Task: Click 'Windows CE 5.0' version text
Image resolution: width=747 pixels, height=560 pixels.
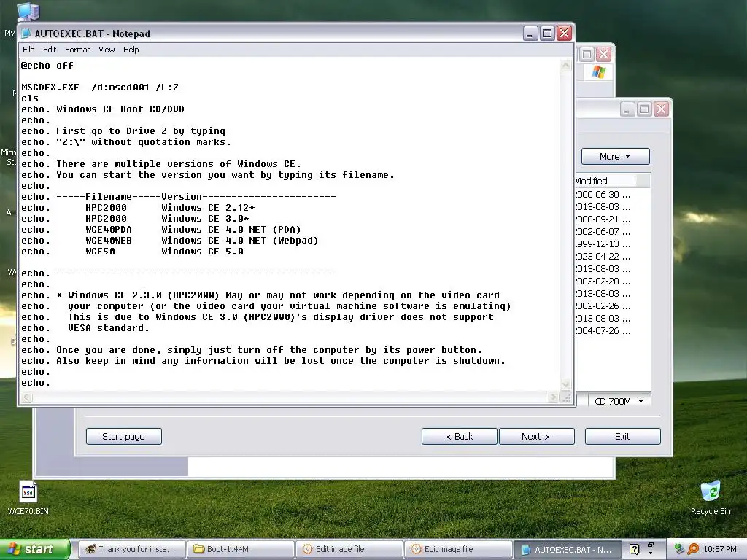Action: (x=203, y=252)
